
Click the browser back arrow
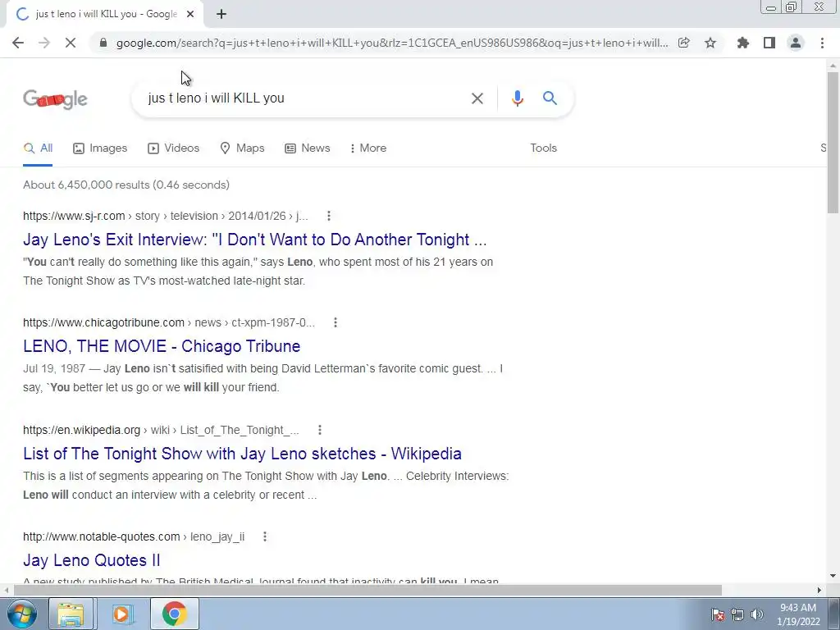tap(18, 43)
